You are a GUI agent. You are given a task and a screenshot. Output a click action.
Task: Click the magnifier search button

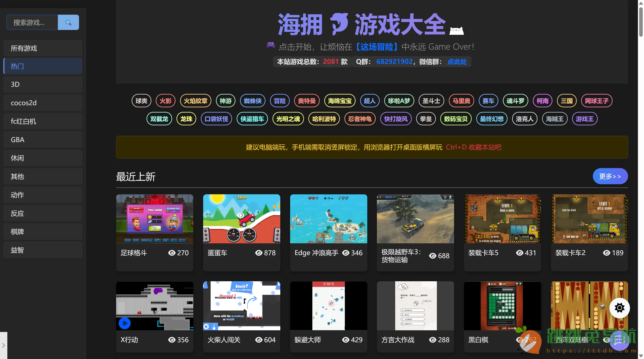click(68, 22)
